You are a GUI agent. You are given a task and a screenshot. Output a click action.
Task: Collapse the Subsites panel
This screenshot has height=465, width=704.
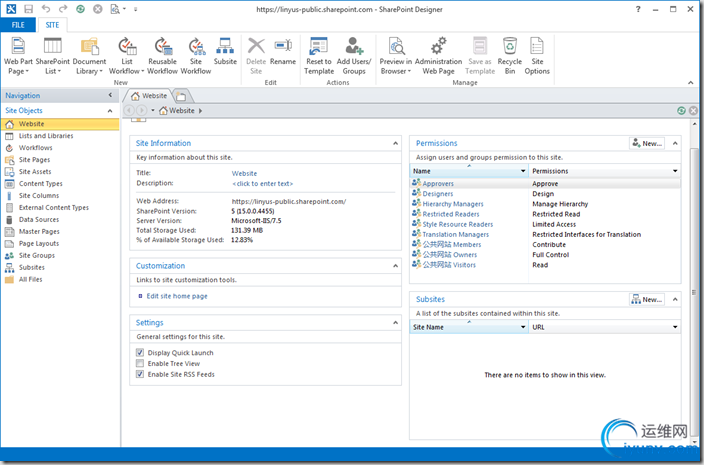[x=675, y=299]
